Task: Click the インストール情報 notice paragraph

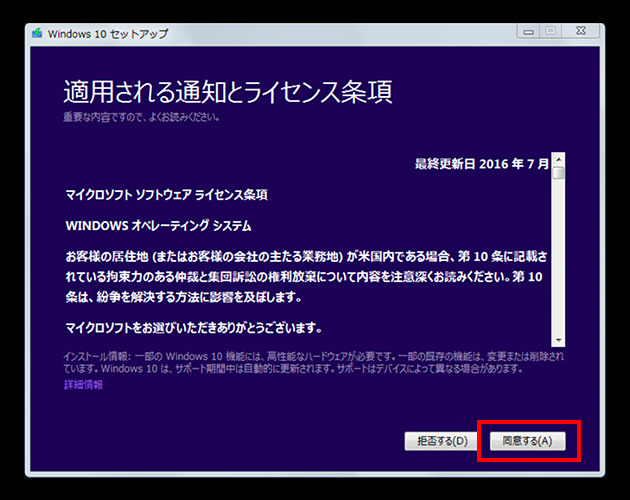Action: pos(313,362)
